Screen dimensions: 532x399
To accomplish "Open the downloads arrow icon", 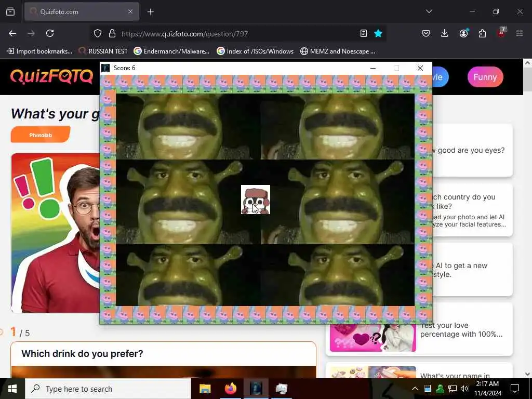I will click(x=445, y=33).
